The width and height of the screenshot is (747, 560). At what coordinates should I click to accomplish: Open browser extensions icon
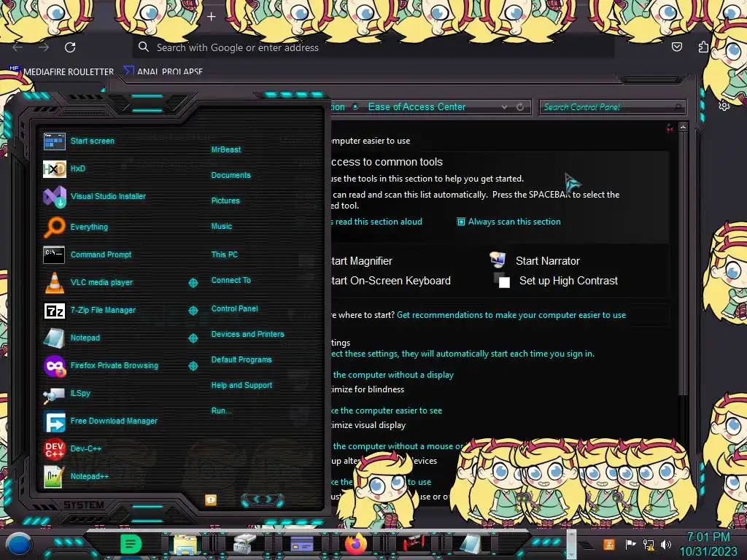pyautogui.click(x=703, y=47)
